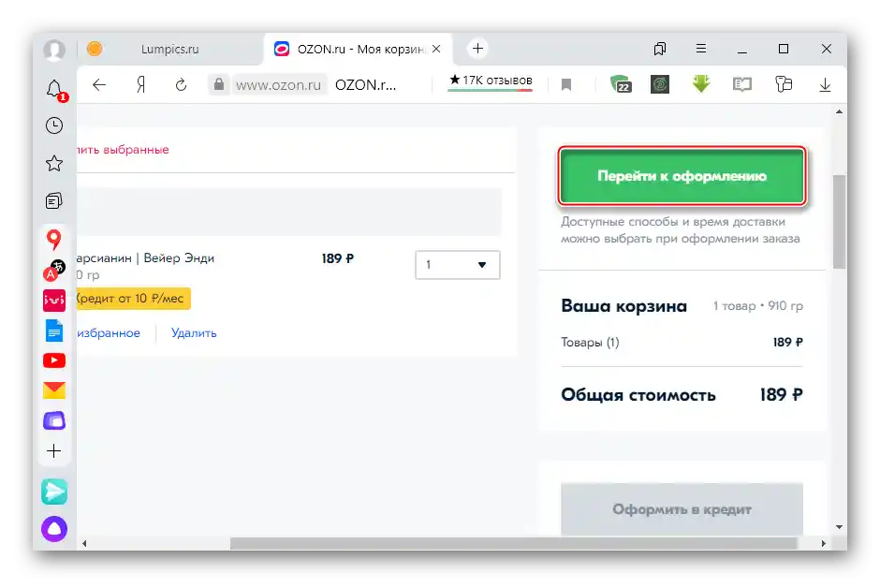Open bookmarks star in sidebar
Screen dimensions: 880x588
[x=54, y=163]
